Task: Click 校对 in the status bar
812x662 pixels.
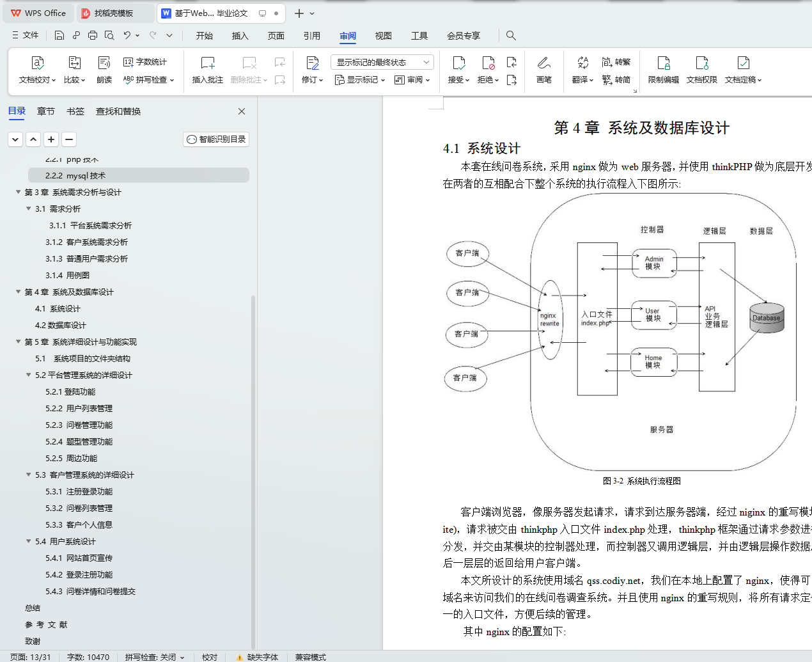Action: tap(210, 657)
